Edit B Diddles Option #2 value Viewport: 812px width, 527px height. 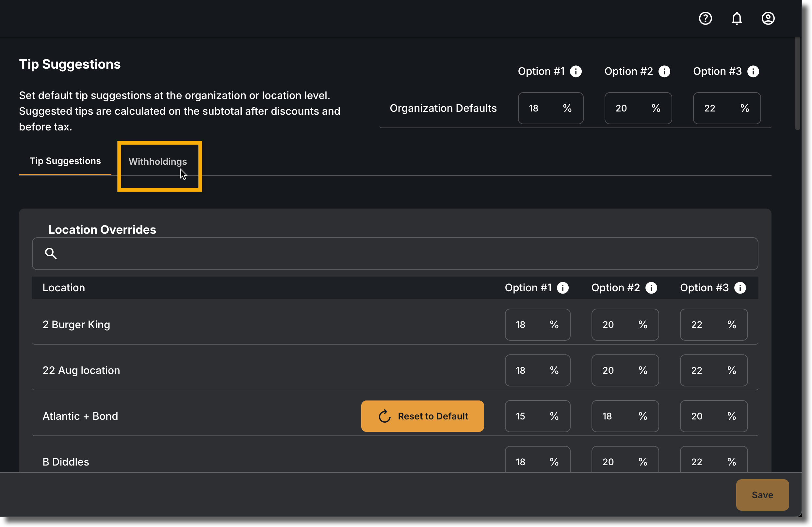coord(625,459)
